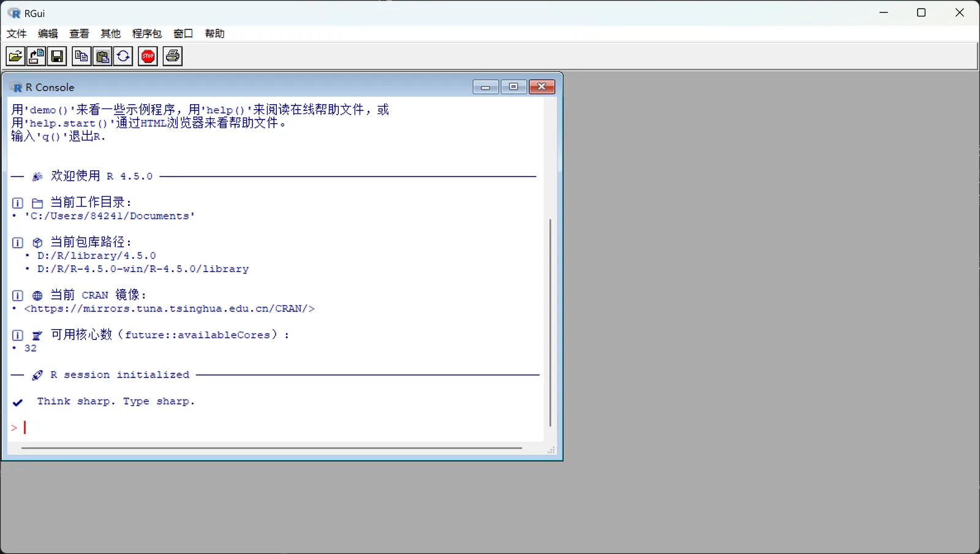The height and width of the screenshot is (554, 980).
Task: Click the "当前包库路径" label
Action: [91, 242]
